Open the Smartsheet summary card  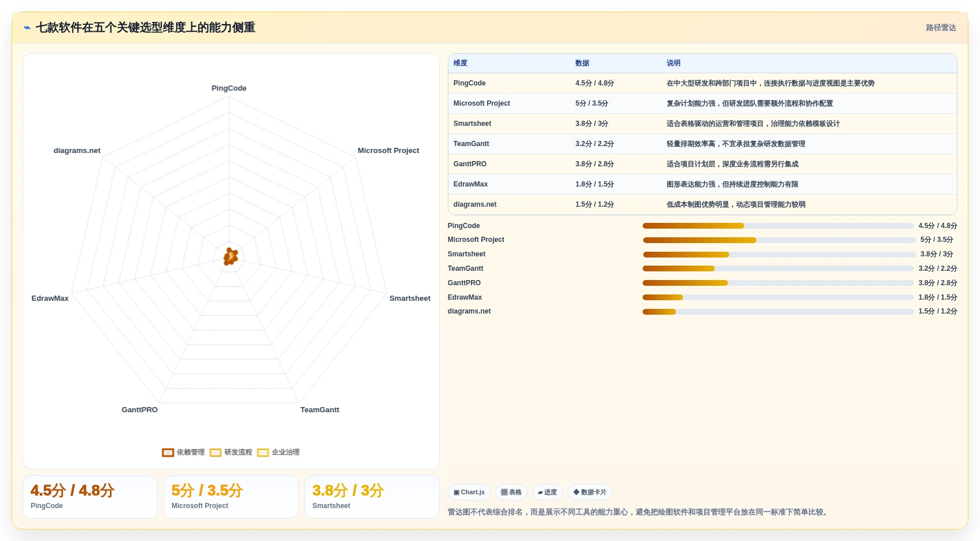coord(372,497)
